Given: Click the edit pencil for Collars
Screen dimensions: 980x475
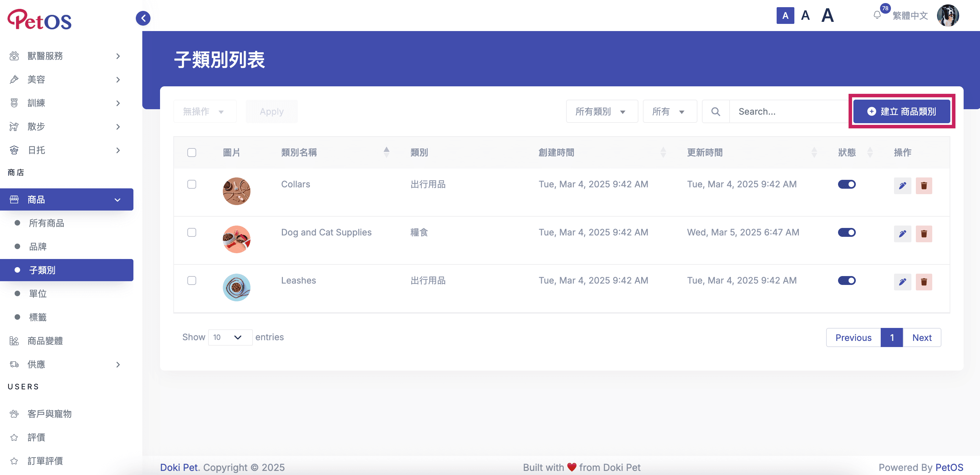Looking at the screenshot, I should coord(903,186).
